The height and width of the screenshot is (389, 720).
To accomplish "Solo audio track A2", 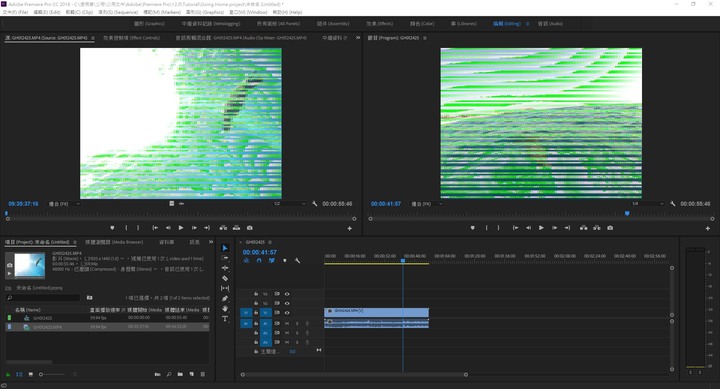I will tap(297, 333).
